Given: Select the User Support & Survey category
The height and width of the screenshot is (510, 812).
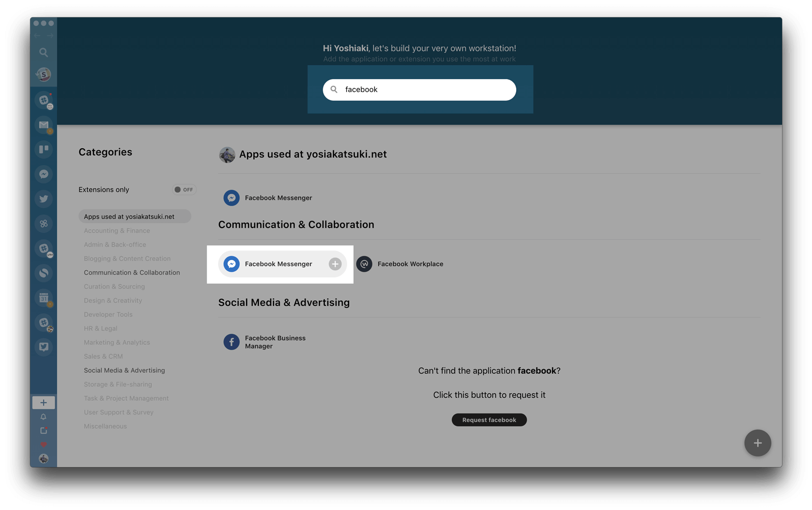Looking at the screenshot, I should click(x=118, y=412).
